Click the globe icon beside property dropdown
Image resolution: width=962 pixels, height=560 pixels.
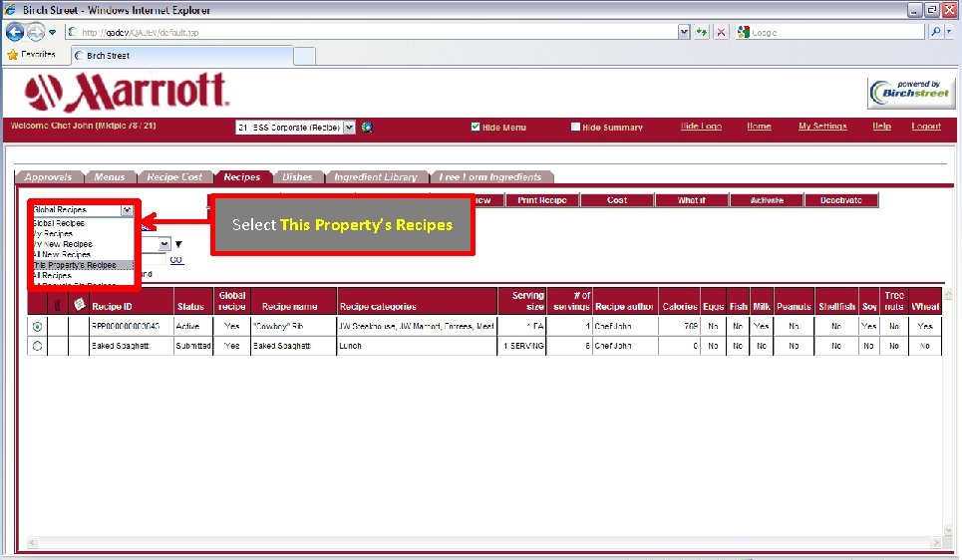click(x=367, y=127)
